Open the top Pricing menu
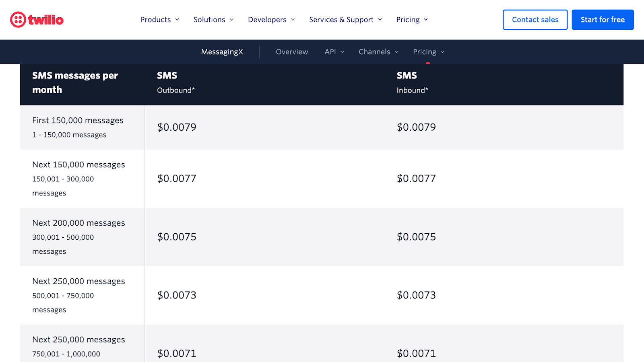644x362 pixels. (408, 20)
